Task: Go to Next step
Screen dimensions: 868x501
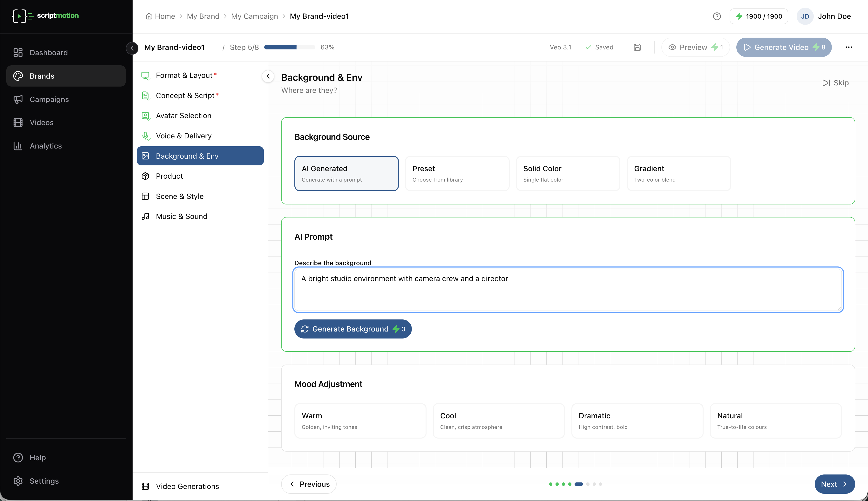Action: point(834,484)
